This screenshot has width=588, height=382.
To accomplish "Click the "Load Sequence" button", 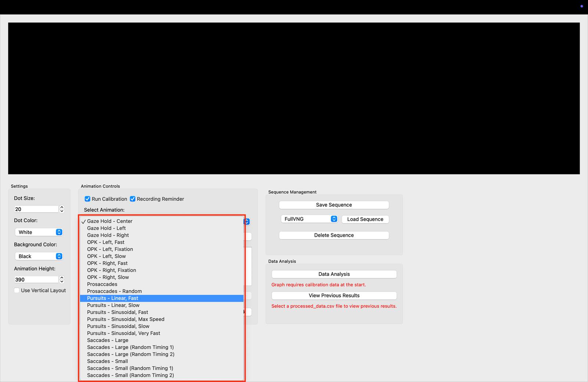I will pyautogui.click(x=365, y=219).
